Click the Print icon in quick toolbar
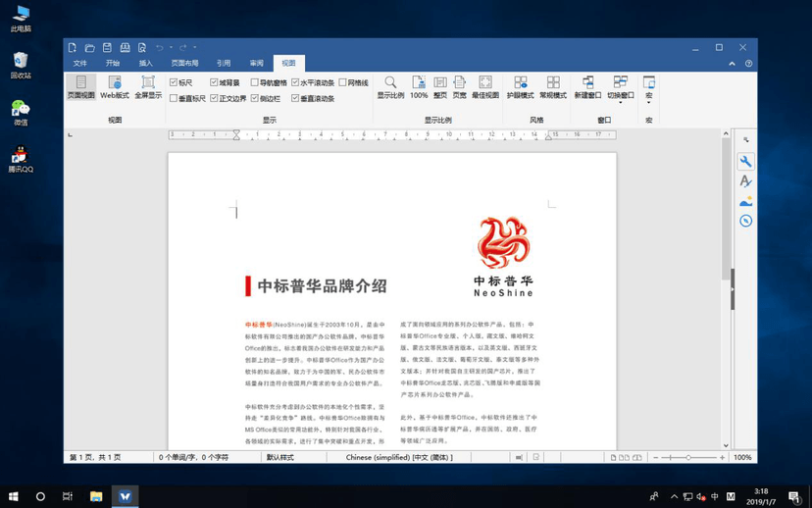This screenshot has width=812, height=508. click(125, 48)
